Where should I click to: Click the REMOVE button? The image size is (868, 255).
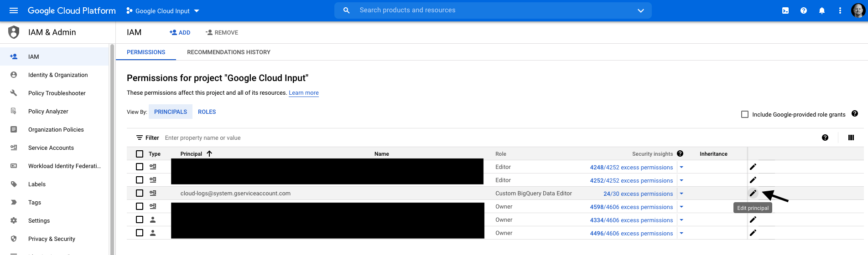(x=222, y=32)
